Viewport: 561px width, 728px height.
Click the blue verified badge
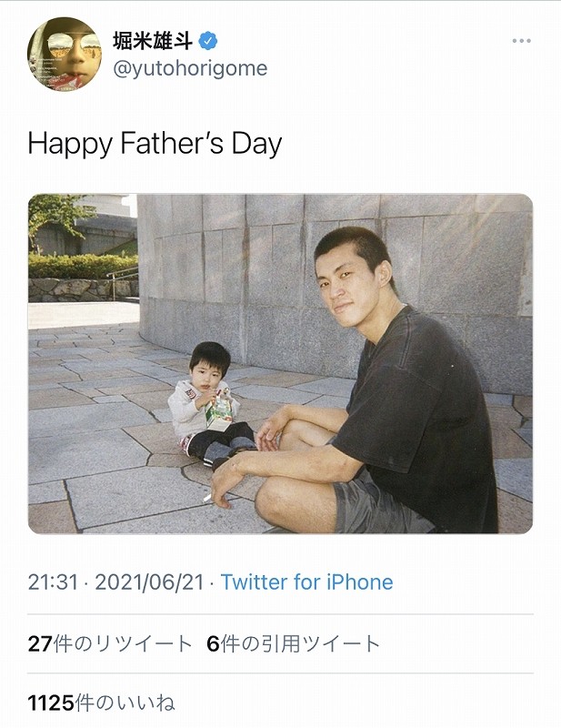[x=208, y=41]
